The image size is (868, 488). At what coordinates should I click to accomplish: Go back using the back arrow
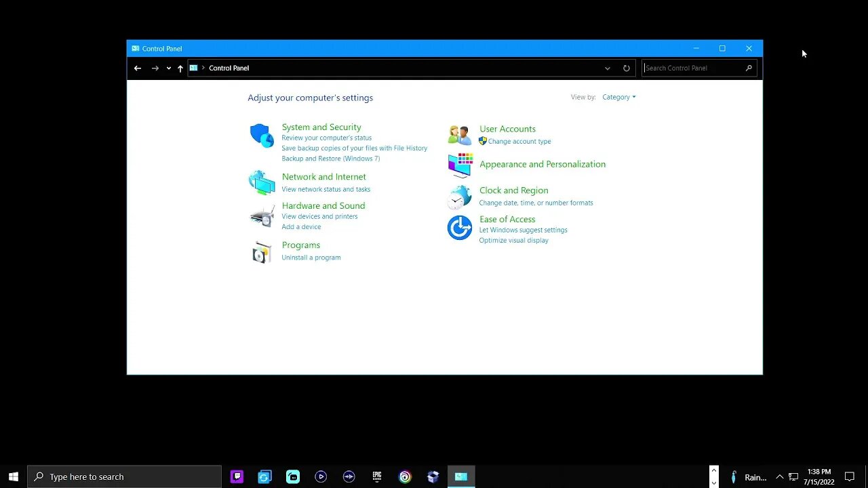pos(138,68)
